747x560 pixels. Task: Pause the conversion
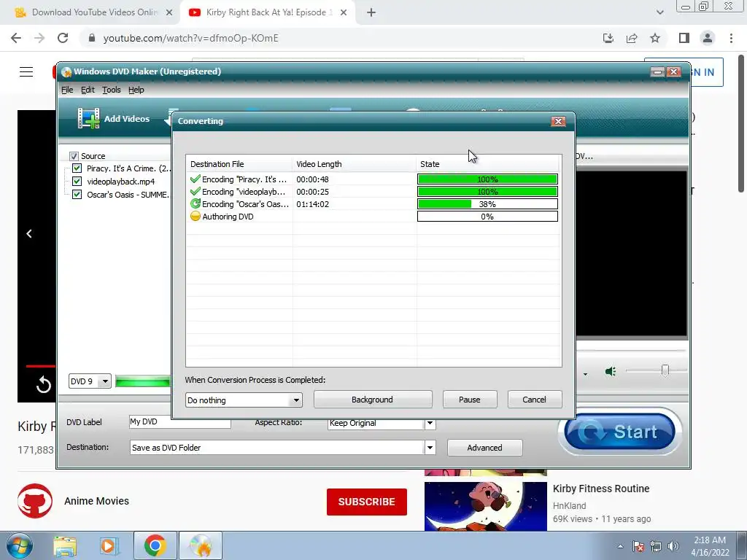click(470, 400)
